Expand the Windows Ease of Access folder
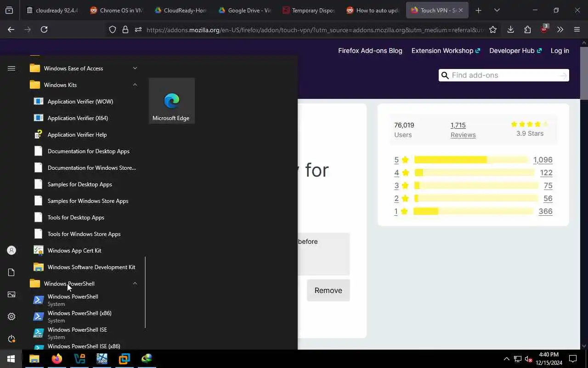 [83, 68]
